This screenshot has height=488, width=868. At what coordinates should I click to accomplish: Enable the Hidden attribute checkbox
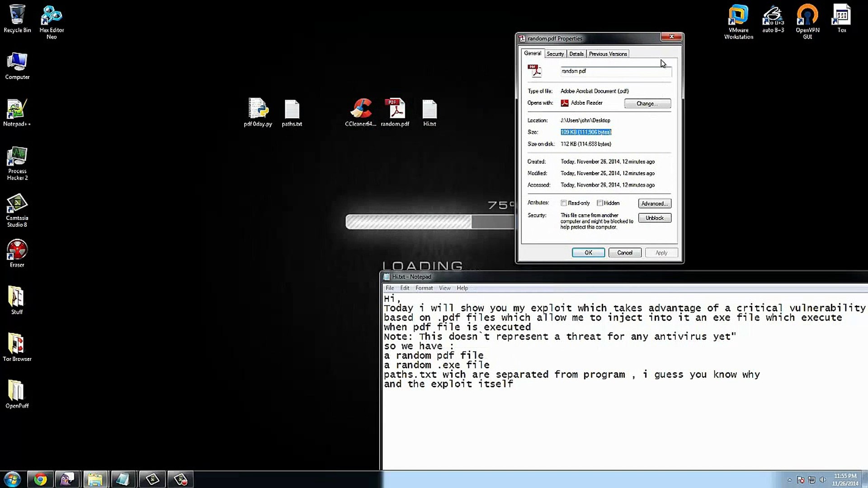[600, 203]
